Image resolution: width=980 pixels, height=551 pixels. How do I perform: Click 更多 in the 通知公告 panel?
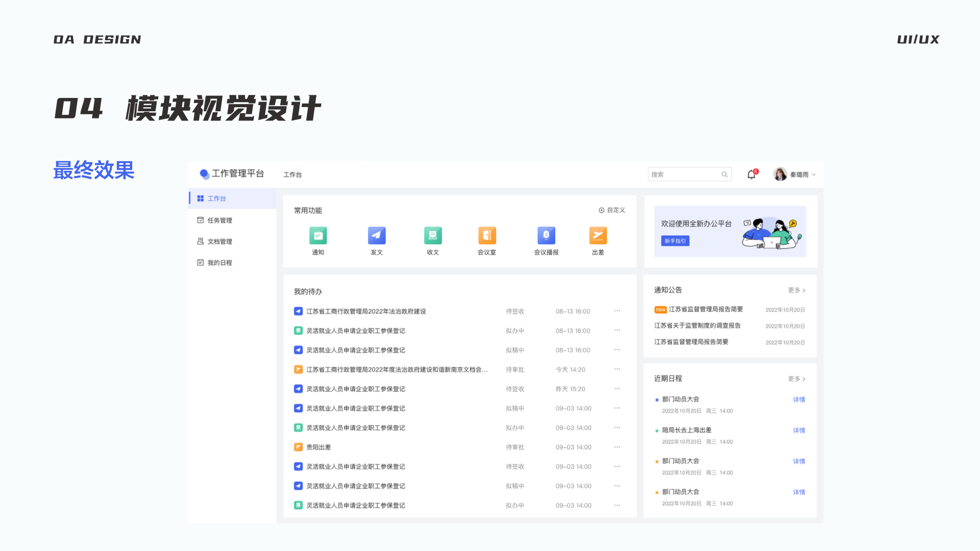click(795, 290)
